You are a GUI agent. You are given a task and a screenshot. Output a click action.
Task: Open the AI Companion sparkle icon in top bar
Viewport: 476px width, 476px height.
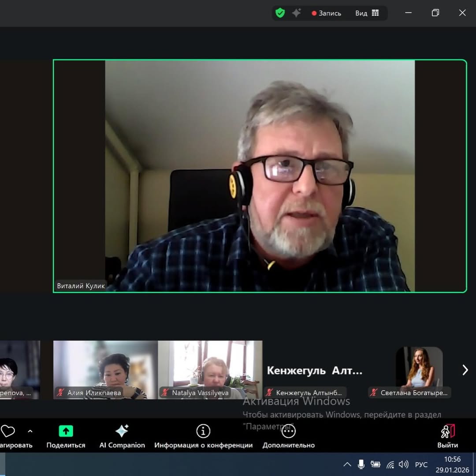[x=297, y=13]
